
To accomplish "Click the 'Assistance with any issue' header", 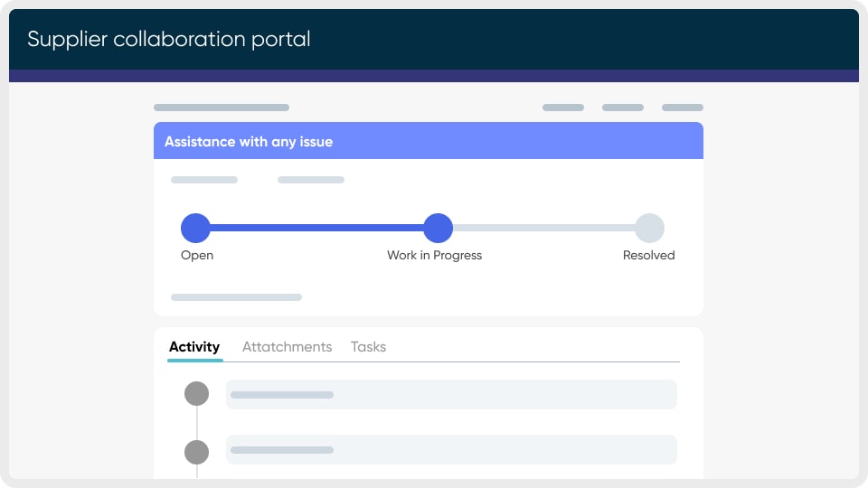I will (248, 142).
